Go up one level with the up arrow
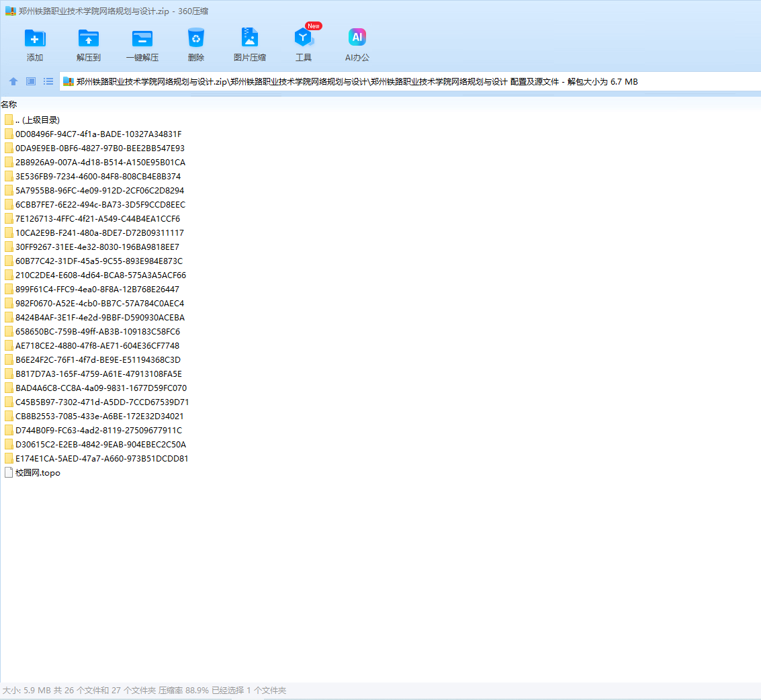 (x=13, y=81)
